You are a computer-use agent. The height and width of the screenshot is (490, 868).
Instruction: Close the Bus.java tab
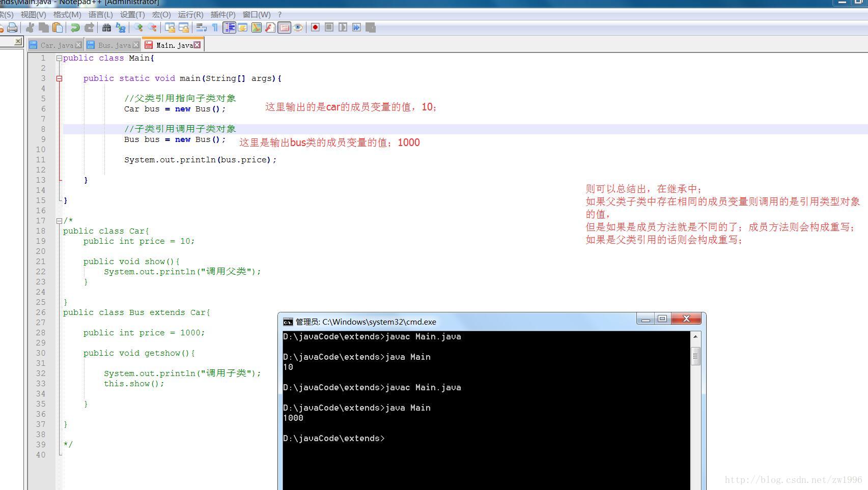tap(136, 45)
